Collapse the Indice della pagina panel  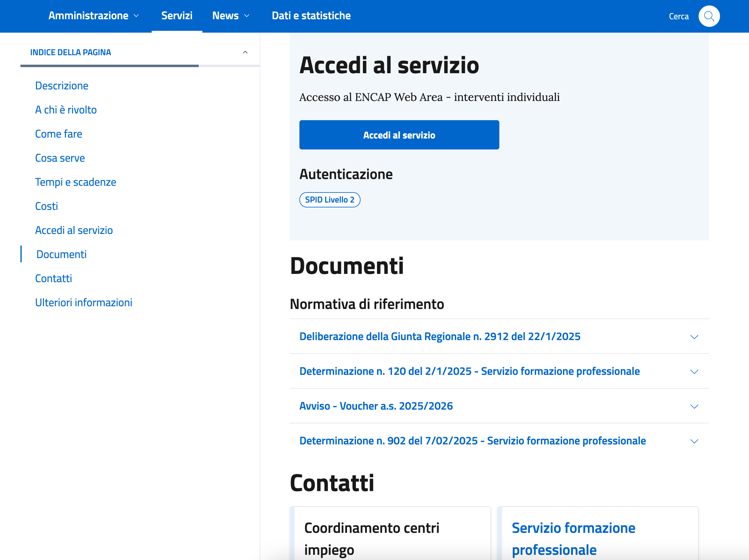pyautogui.click(x=245, y=52)
